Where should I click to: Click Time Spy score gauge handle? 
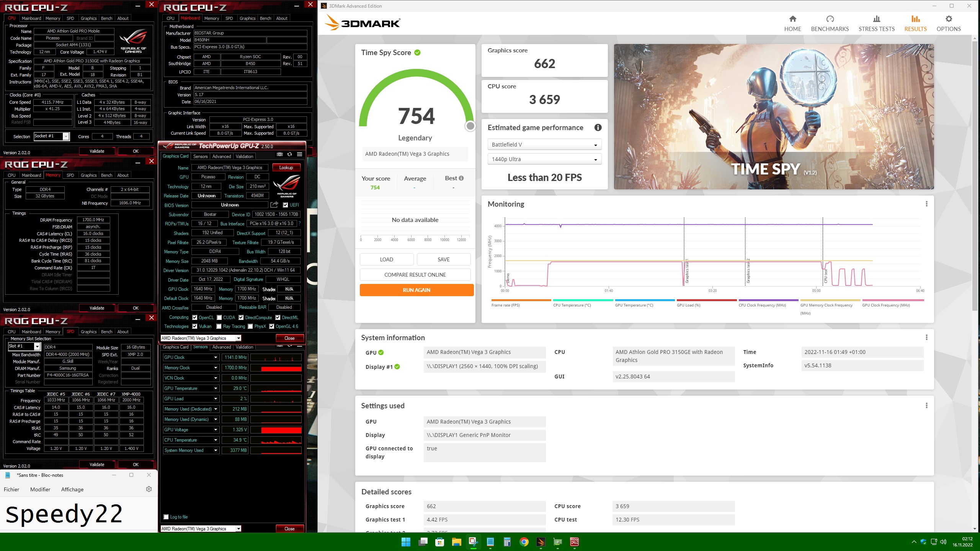coord(470,126)
